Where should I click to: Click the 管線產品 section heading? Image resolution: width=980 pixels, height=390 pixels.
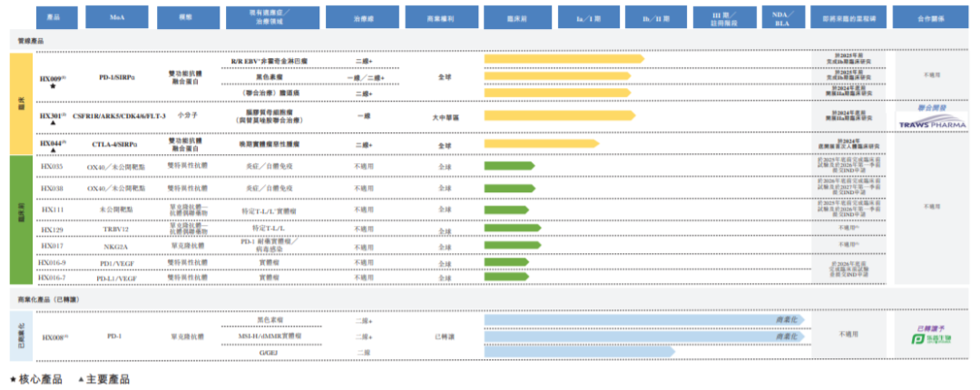point(31,41)
